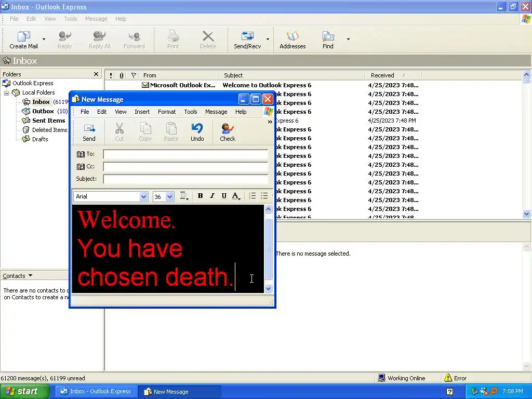Click the Received column header

[x=393, y=75]
